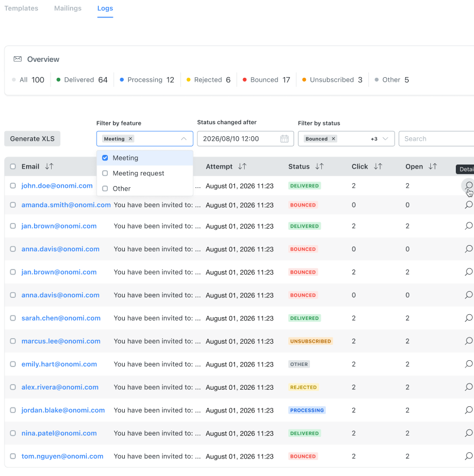Sort by Attempt column arrows
The height and width of the screenshot is (476, 474).
pyautogui.click(x=242, y=166)
